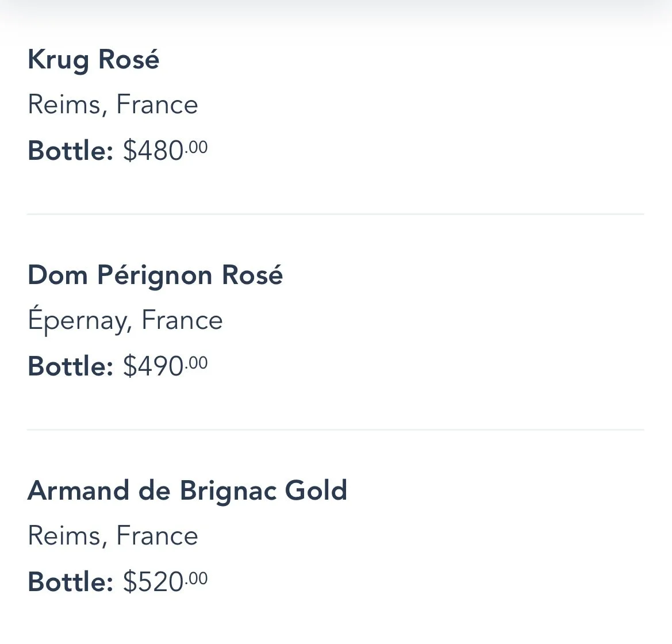Click the word Krug in the first item
This screenshot has width=672, height=644.
(x=58, y=60)
